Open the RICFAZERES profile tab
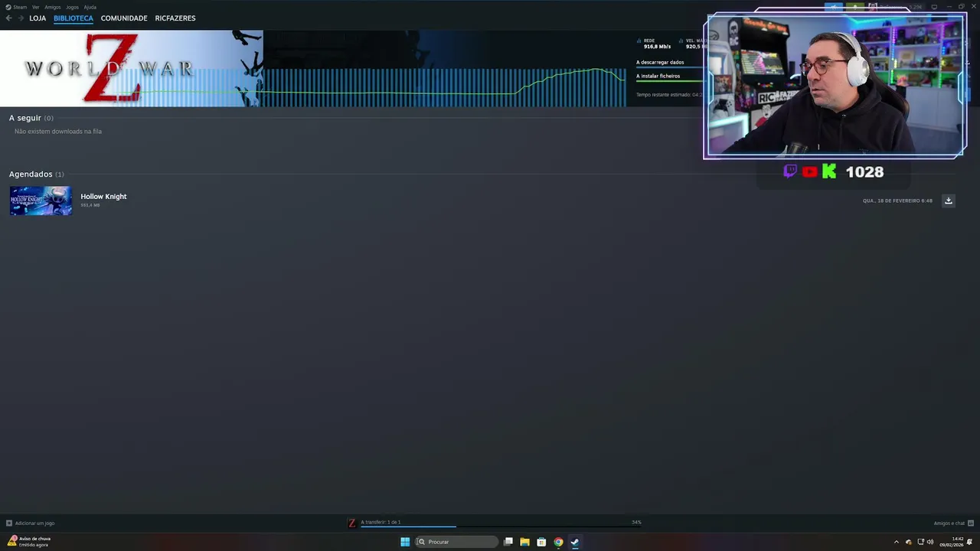 point(175,18)
